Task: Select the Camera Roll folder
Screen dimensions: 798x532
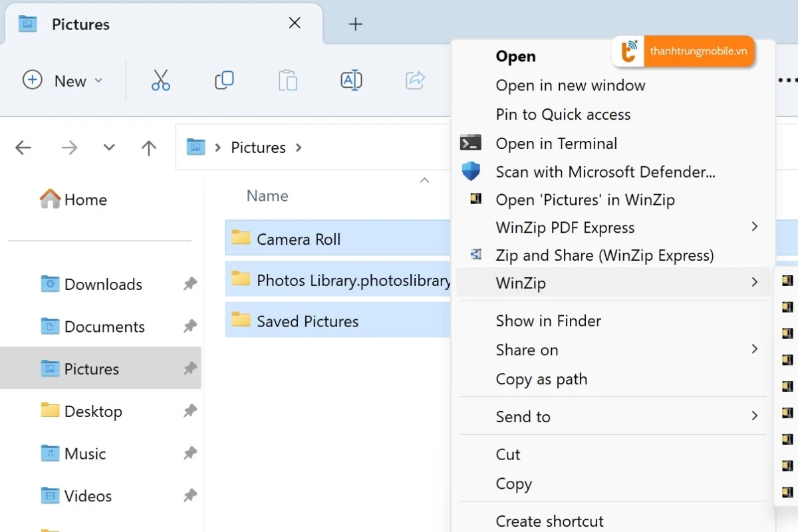Action: click(x=299, y=239)
